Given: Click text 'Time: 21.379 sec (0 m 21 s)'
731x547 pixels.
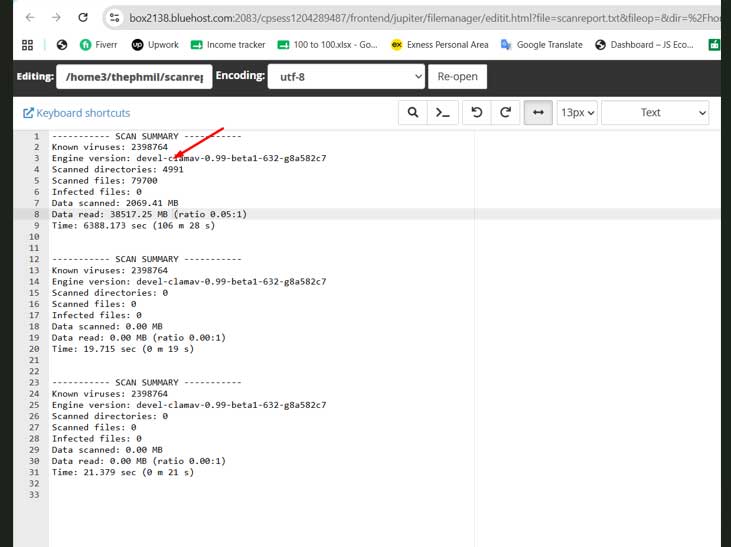Looking at the screenshot, I should [123, 472].
